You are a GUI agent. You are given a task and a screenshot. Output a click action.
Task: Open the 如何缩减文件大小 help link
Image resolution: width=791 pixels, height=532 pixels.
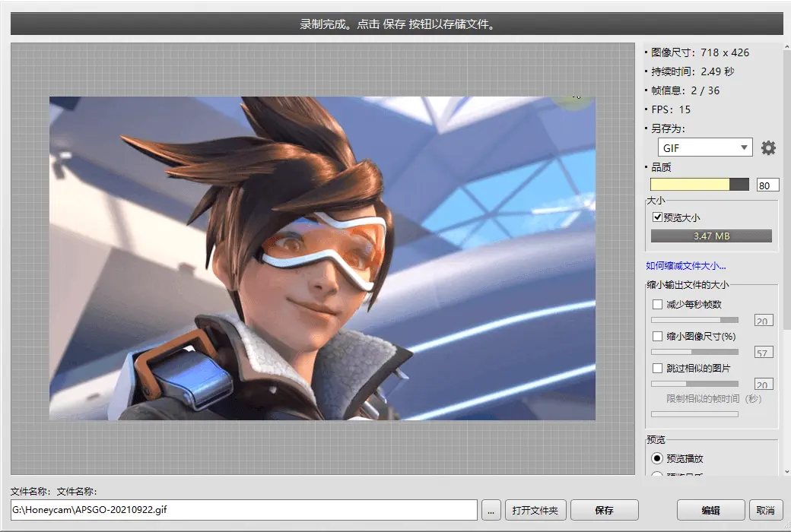click(685, 266)
